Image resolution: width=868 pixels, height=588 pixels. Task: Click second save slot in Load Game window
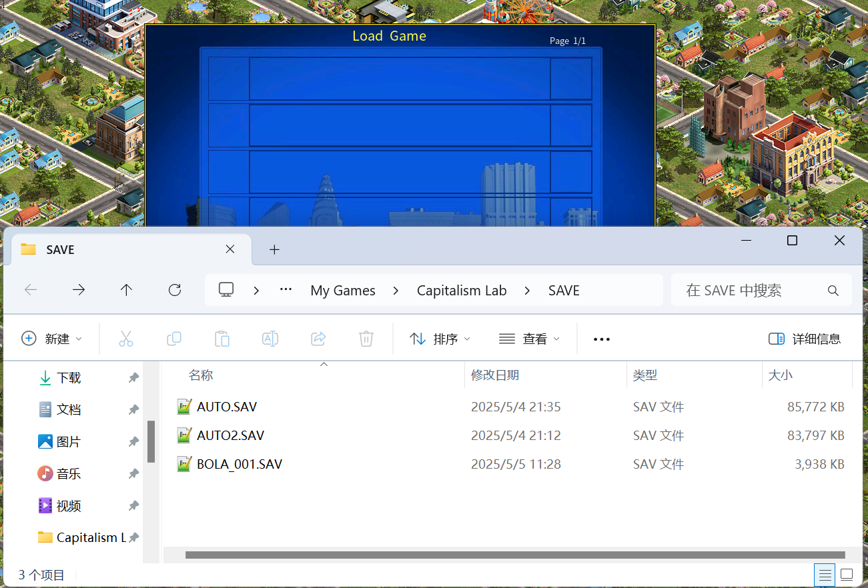coord(400,125)
